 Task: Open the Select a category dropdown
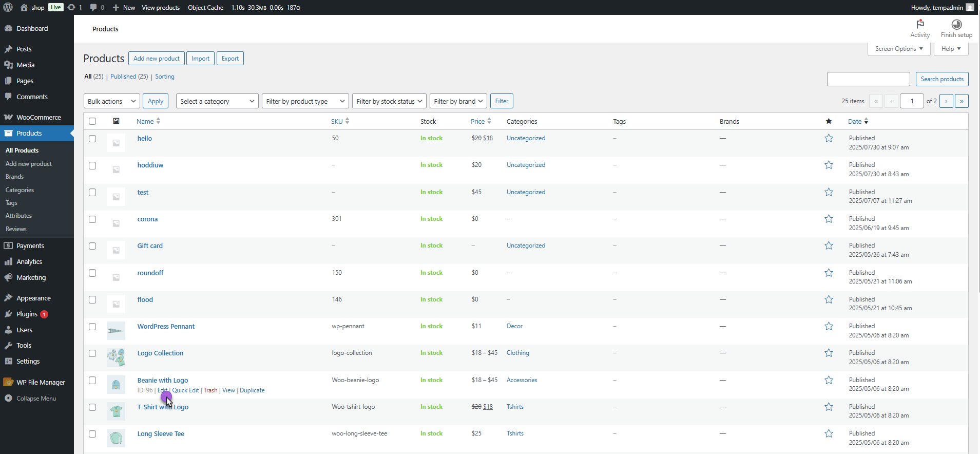click(x=217, y=101)
